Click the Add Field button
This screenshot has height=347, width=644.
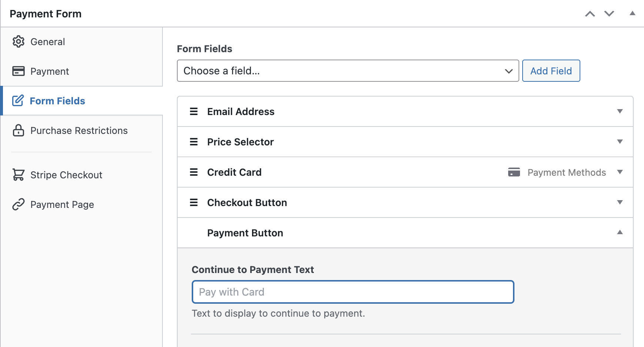point(551,71)
